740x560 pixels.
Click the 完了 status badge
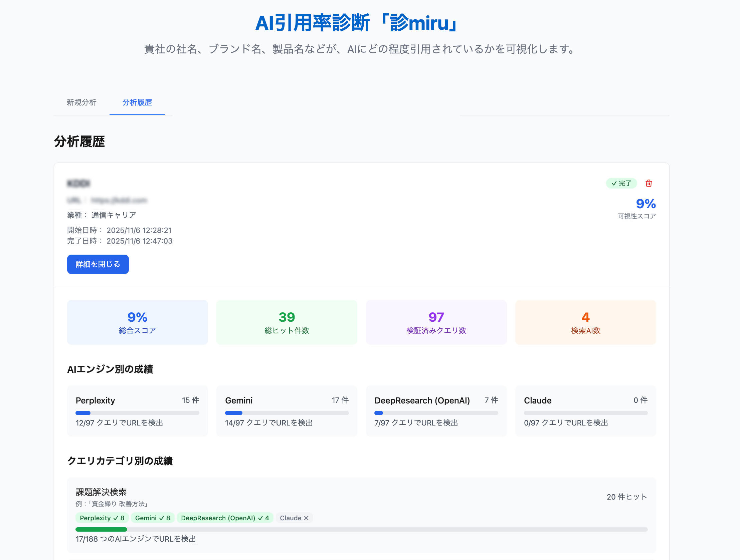621,183
